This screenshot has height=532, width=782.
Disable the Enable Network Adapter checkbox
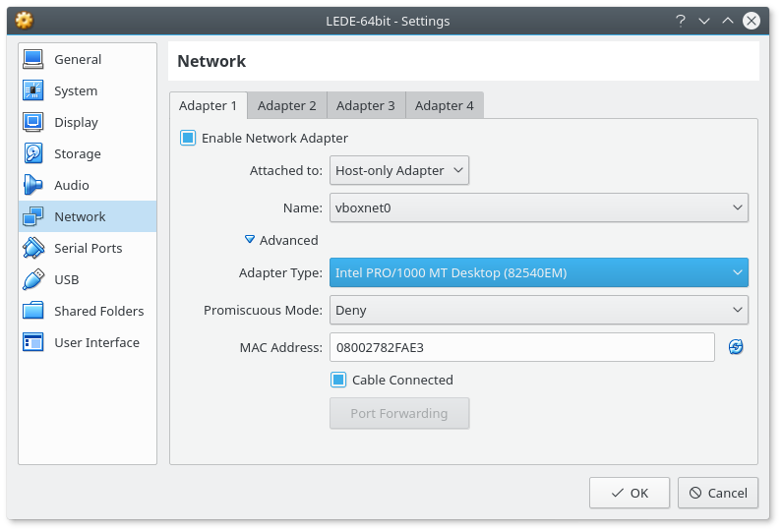point(188,138)
